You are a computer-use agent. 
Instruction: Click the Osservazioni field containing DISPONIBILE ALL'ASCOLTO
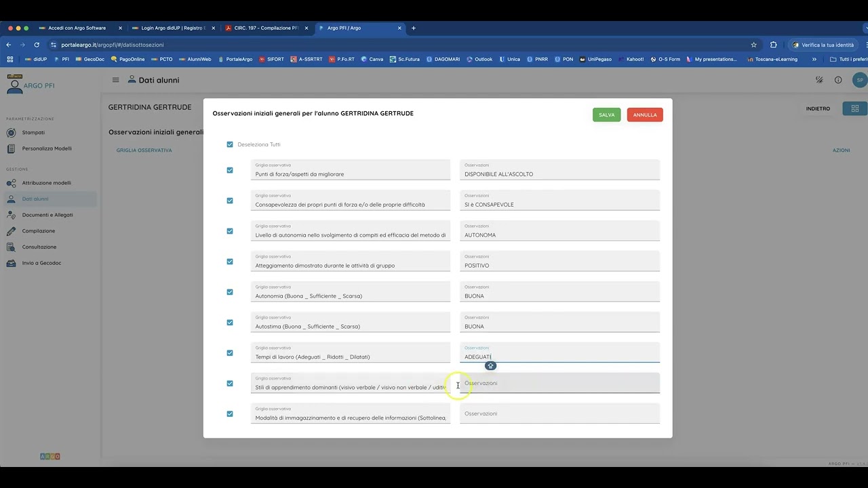click(x=559, y=169)
